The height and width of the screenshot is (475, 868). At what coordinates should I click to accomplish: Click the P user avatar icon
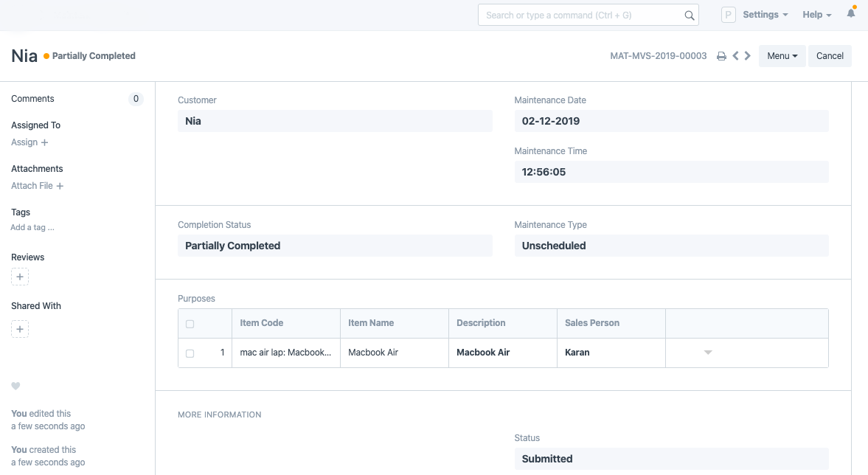coord(729,15)
